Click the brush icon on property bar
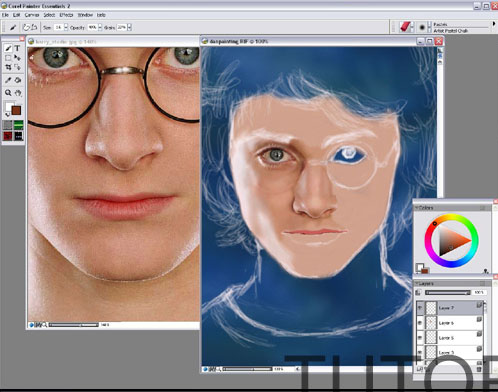Screen dimensions: 498x392 (13, 27)
